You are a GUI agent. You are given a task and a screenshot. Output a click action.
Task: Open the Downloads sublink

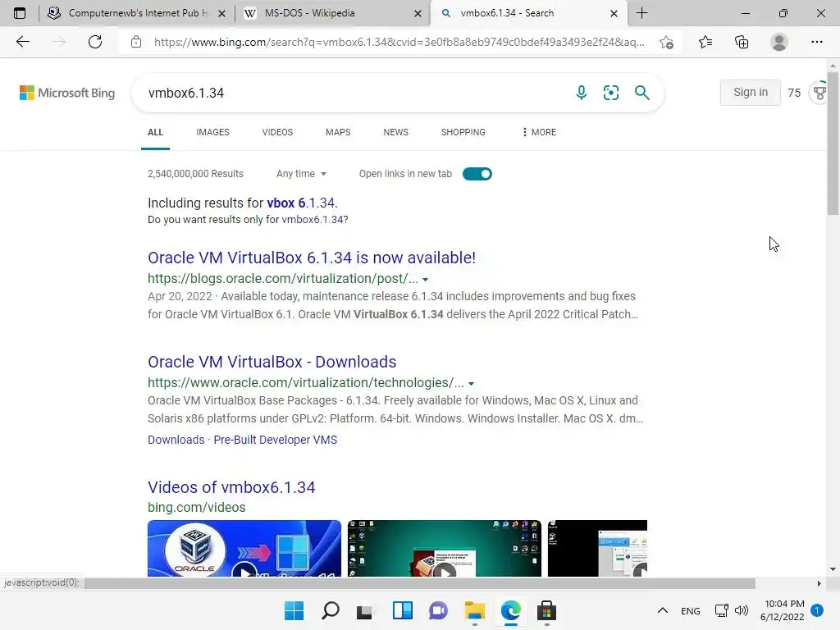[176, 440]
